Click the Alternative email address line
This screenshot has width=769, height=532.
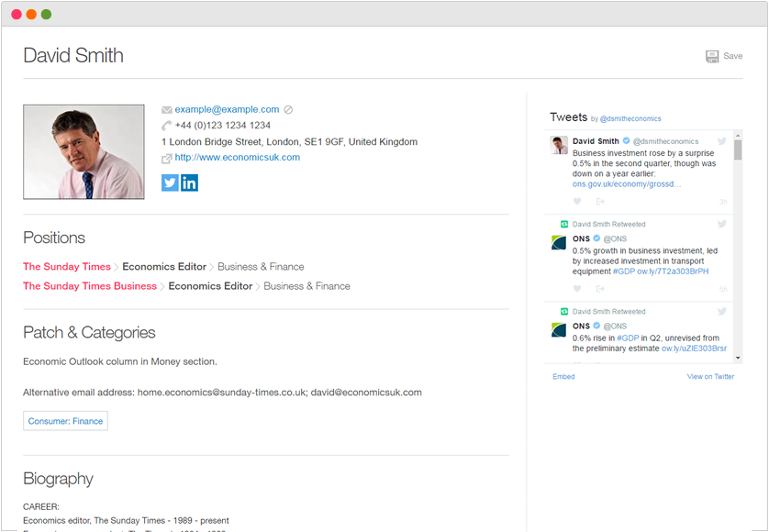point(222,393)
